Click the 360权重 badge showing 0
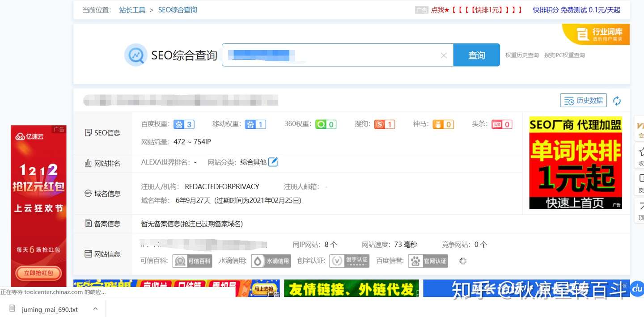The image size is (644, 317). pyautogui.click(x=326, y=124)
